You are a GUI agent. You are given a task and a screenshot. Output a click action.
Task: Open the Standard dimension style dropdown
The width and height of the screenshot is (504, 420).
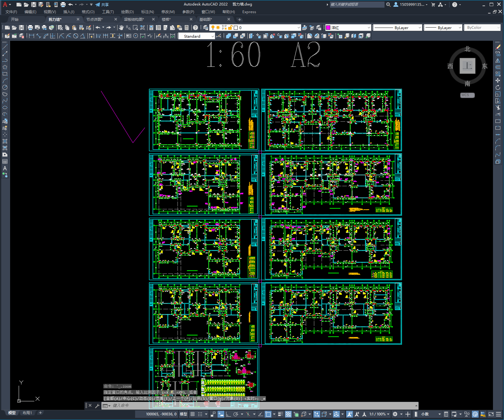(x=213, y=36)
